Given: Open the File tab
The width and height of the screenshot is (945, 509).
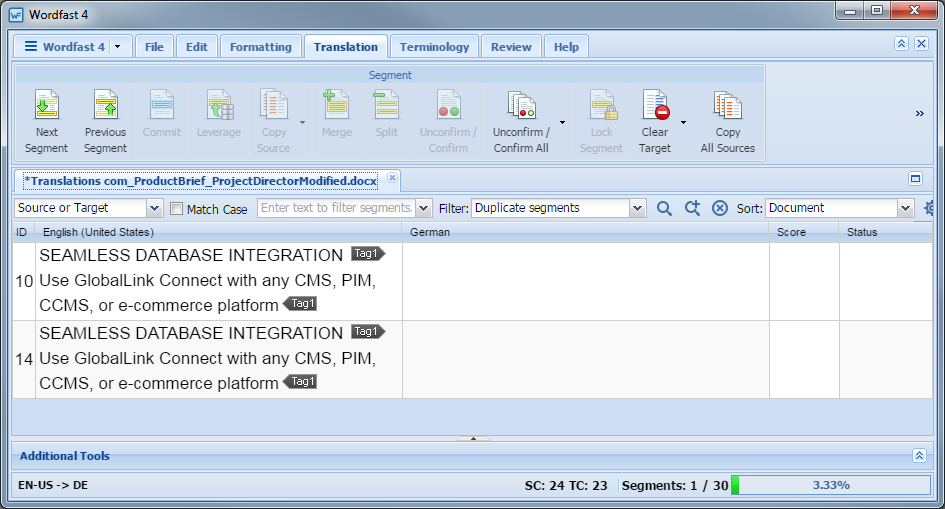Looking at the screenshot, I should [x=154, y=46].
